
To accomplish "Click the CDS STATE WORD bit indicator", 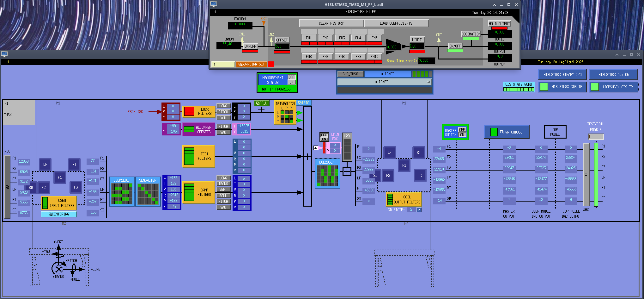I will click(519, 89).
